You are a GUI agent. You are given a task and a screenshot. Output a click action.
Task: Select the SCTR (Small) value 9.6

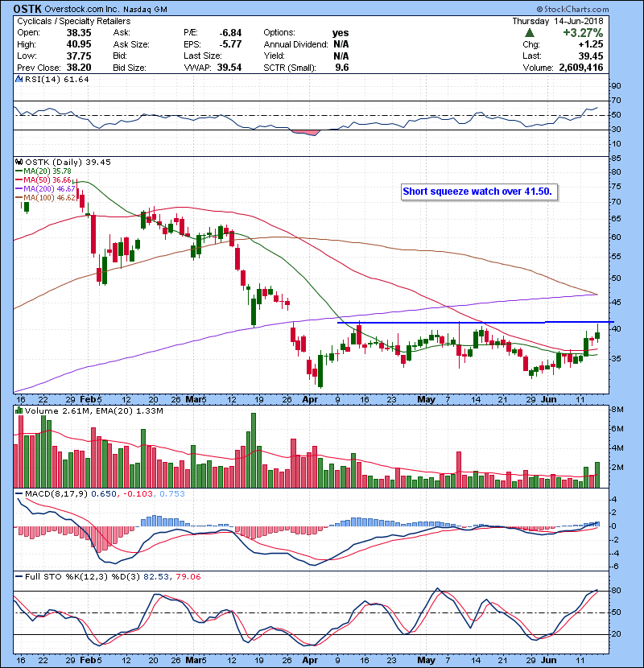(342, 68)
